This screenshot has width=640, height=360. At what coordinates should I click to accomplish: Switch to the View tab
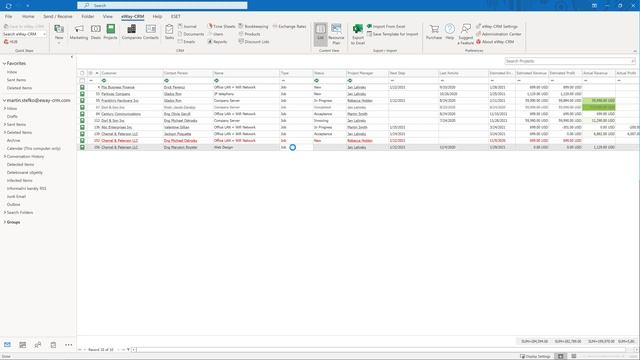tap(108, 16)
